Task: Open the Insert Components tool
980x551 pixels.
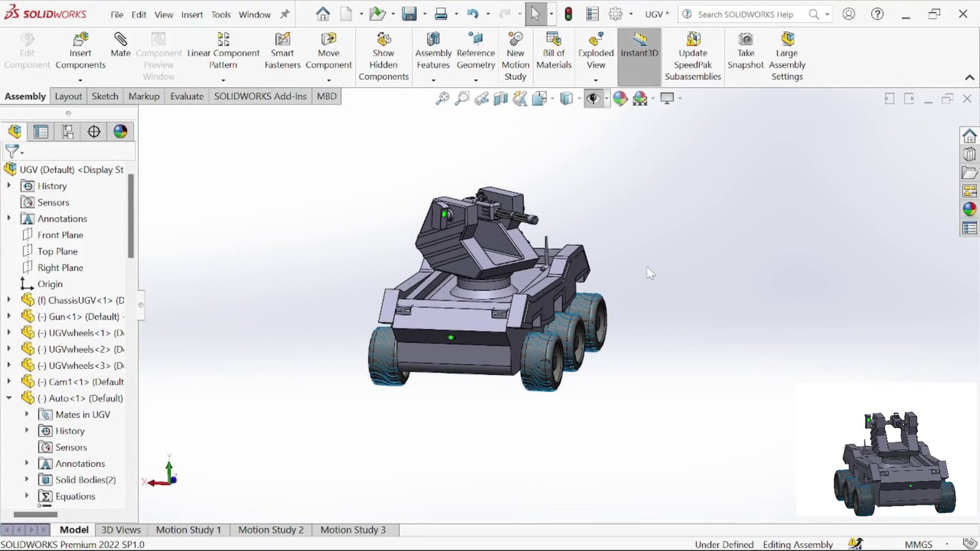Action: click(80, 51)
